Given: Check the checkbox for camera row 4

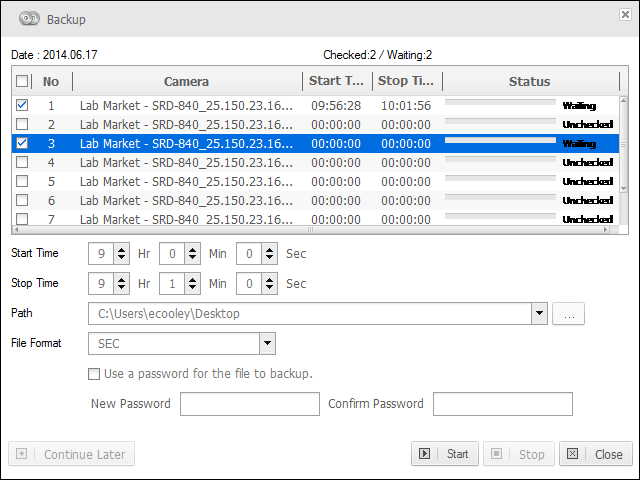Looking at the screenshot, I should (22, 162).
